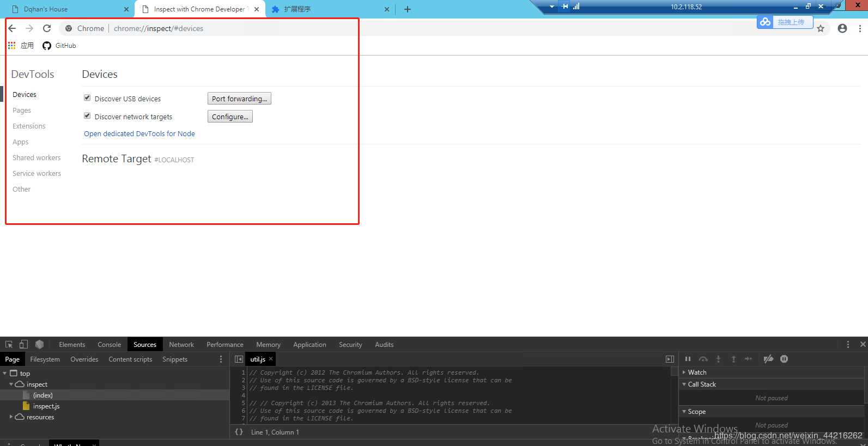Switch to the Dqhan's House browser tab
Image resolution: width=868 pixels, height=446 pixels.
point(69,9)
